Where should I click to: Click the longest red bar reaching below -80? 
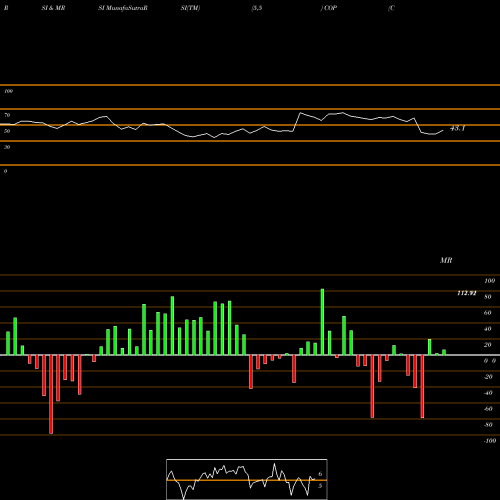[51, 394]
